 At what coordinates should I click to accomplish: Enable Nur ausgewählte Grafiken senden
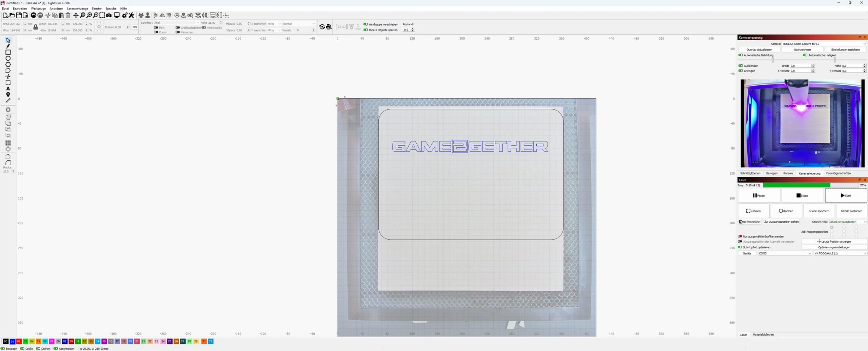pos(740,236)
